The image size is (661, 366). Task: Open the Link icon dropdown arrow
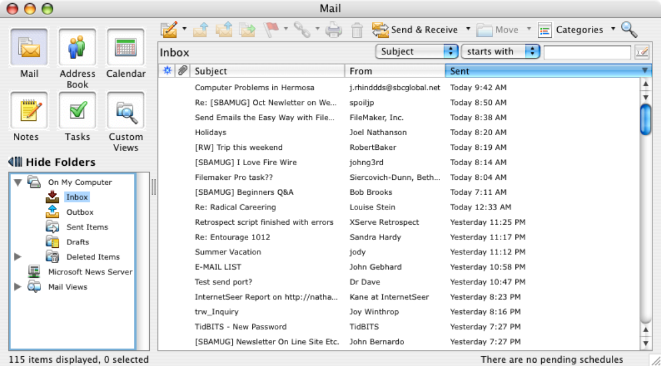coord(317,29)
